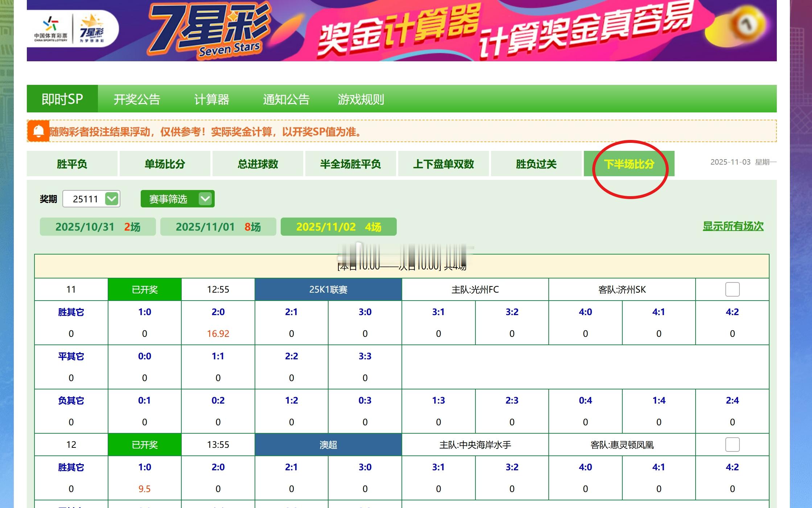
Task: Click the 显示所有场次 link
Action: 733,226
